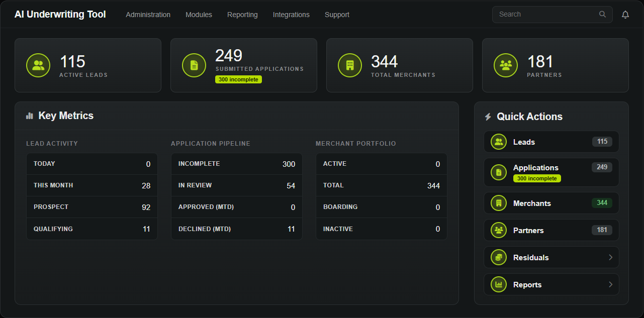This screenshot has width=644, height=318.
Task: Click the notification bell icon
Action: tap(625, 15)
